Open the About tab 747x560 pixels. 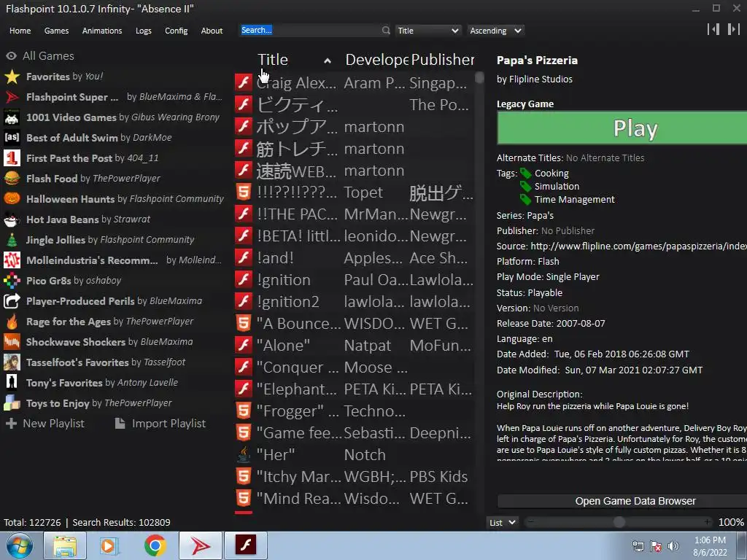click(212, 31)
